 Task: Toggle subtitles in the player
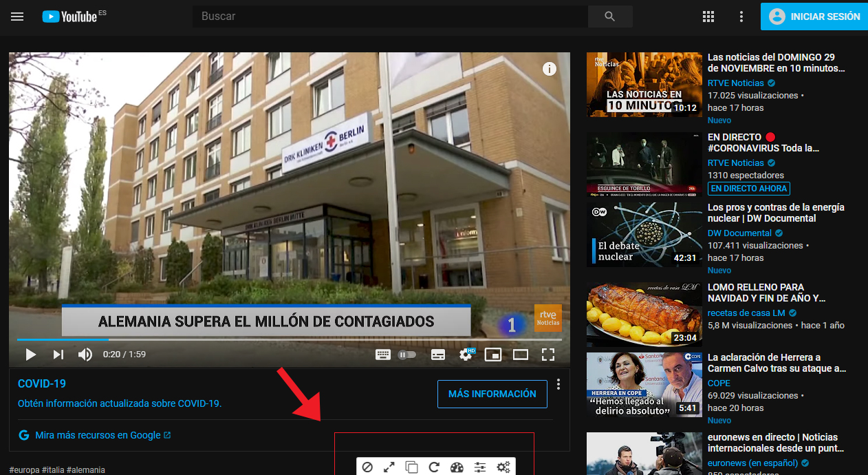[x=438, y=355]
